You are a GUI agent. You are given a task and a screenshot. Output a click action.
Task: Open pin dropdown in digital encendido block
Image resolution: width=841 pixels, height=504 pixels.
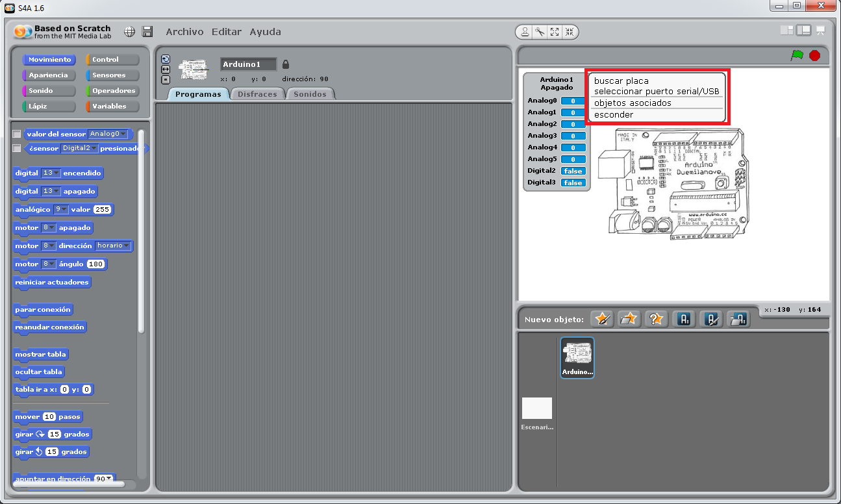(51, 173)
